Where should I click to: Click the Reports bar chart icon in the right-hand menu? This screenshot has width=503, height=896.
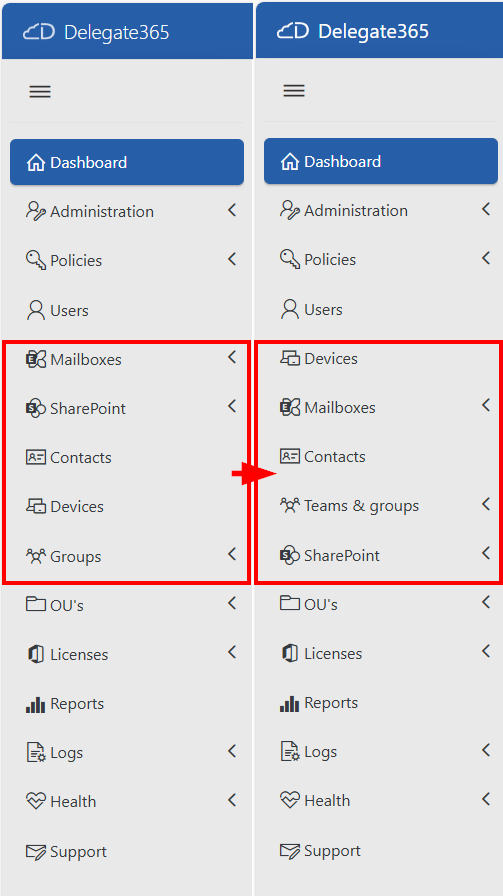click(x=290, y=703)
